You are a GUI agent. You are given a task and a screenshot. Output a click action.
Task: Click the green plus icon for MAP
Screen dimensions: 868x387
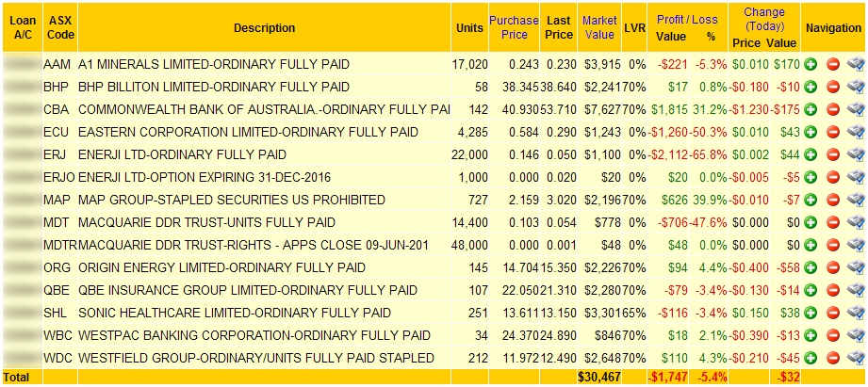click(811, 201)
